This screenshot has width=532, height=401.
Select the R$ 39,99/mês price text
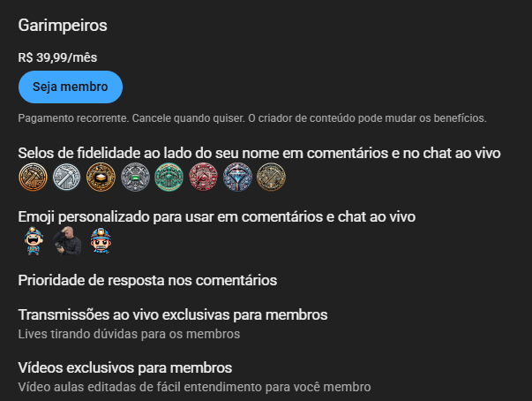tap(57, 57)
